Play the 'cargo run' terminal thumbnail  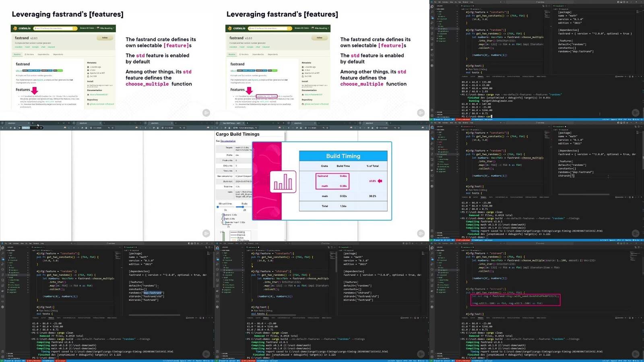[635, 113]
